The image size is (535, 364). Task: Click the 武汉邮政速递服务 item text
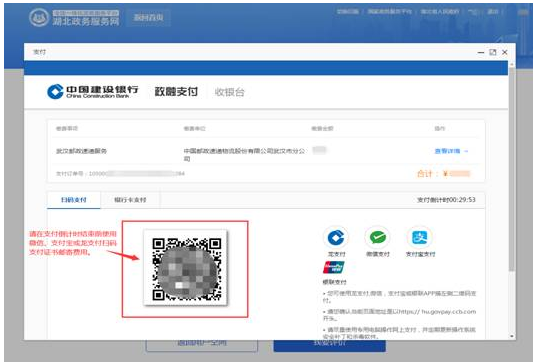[x=82, y=151]
